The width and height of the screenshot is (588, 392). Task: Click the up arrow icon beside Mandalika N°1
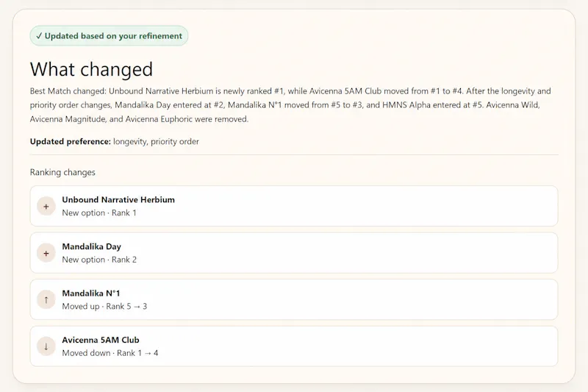click(x=46, y=300)
